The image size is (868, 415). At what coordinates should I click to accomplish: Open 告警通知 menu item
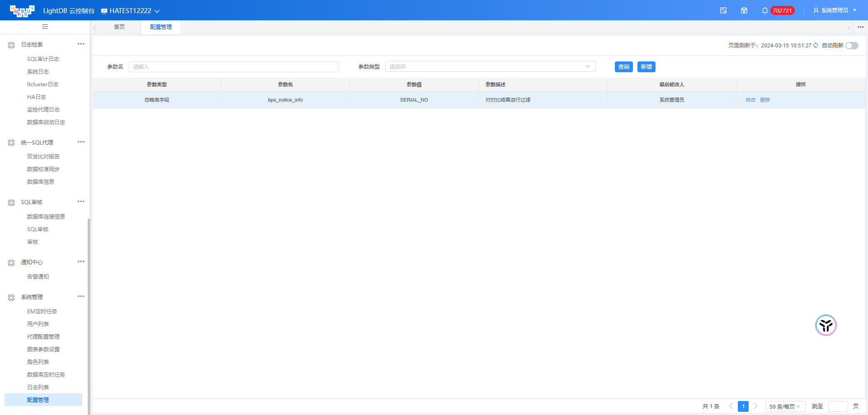38,277
